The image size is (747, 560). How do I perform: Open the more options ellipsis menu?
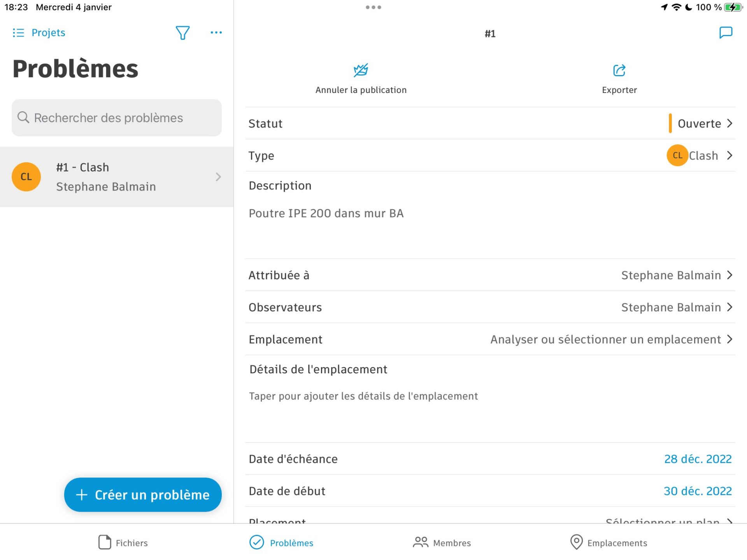pos(216,33)
